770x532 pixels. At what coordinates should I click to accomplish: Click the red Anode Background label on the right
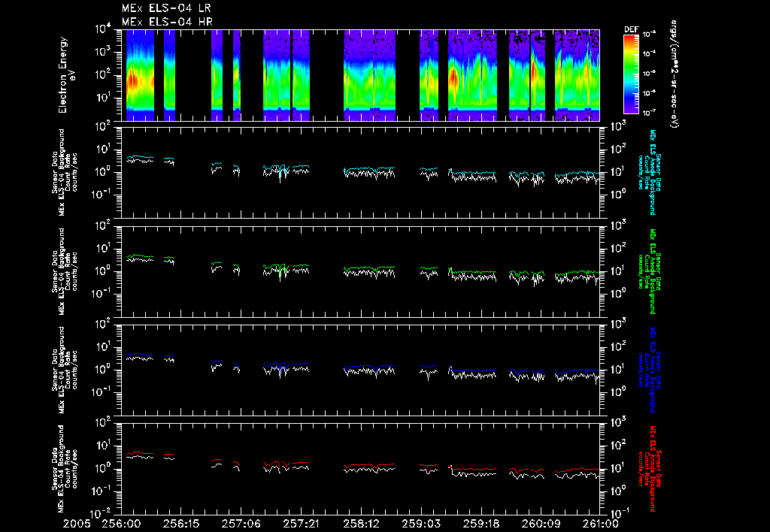[649, 468]
